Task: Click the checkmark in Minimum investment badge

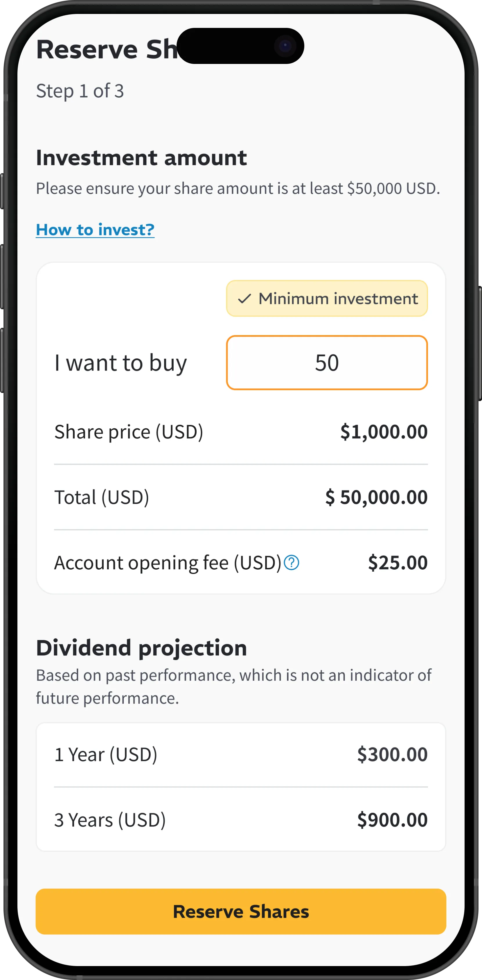Action: tap(244, 299)
